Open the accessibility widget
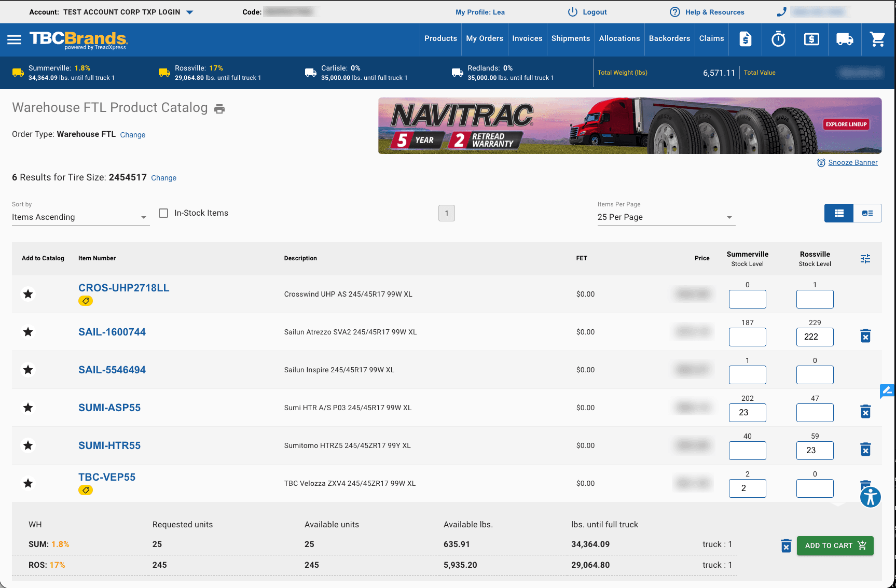 pos(871,497)
